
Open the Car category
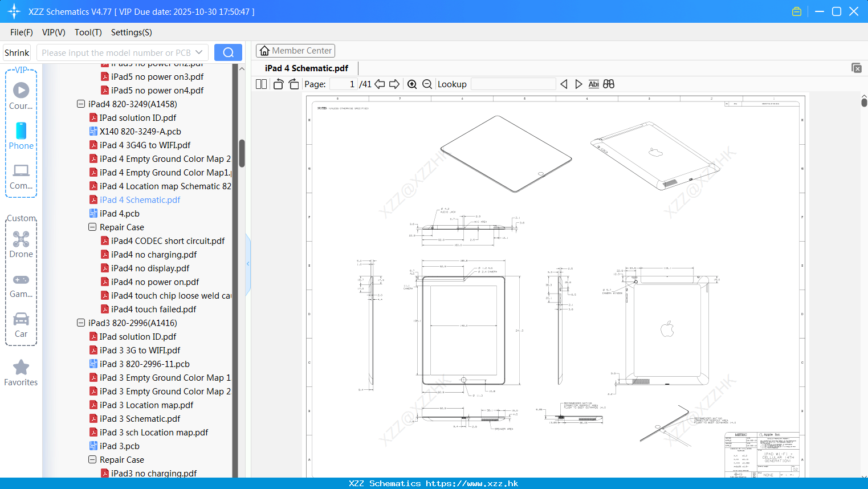(21, 325)
